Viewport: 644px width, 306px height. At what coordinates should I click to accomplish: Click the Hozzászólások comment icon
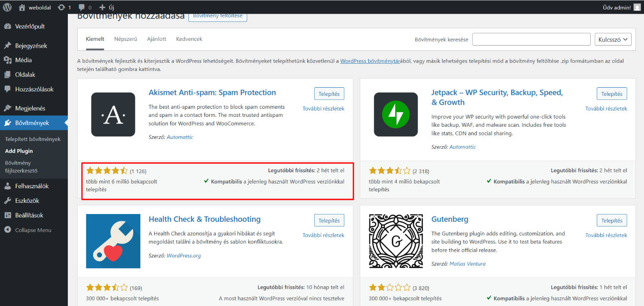click(7, 89)
